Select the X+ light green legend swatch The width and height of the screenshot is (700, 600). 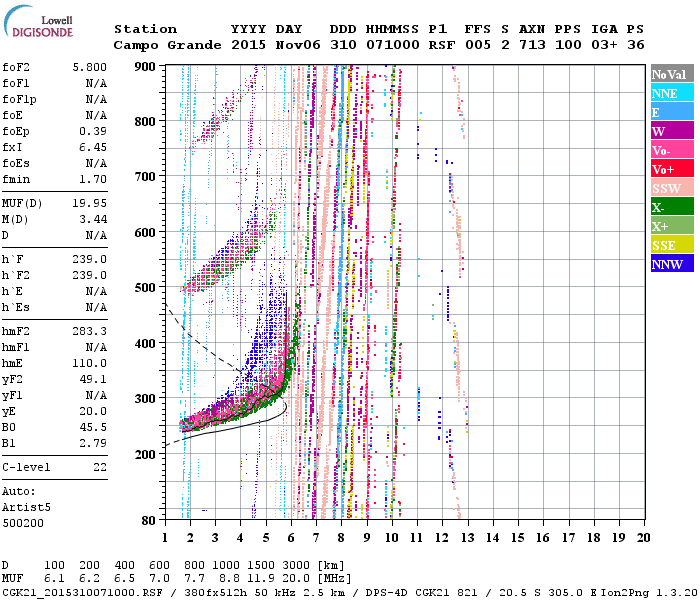(672, 225)
